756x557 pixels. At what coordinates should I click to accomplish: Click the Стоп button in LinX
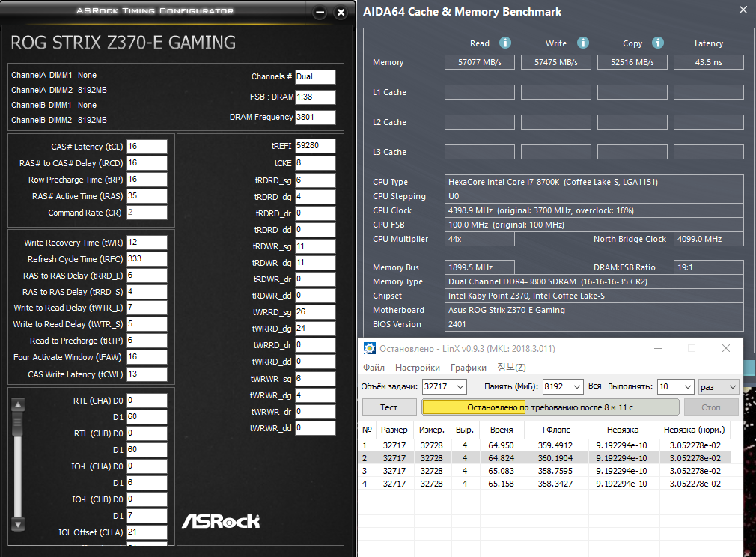[x=710, y=407]
